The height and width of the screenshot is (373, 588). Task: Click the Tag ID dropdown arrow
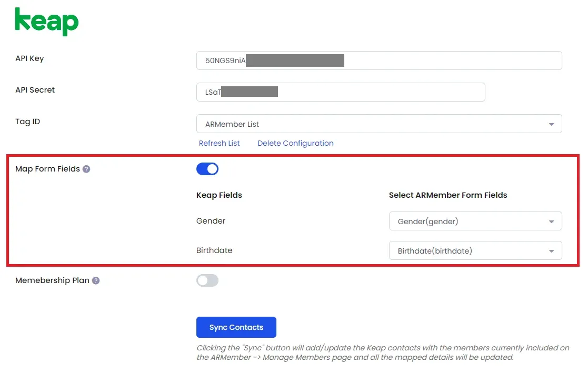551,125
